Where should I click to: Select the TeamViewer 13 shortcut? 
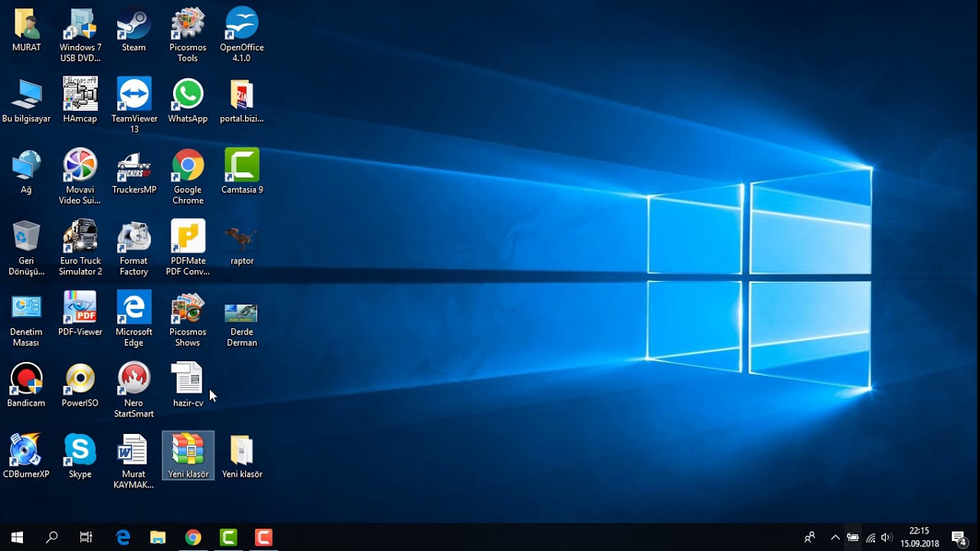[134, 106]
